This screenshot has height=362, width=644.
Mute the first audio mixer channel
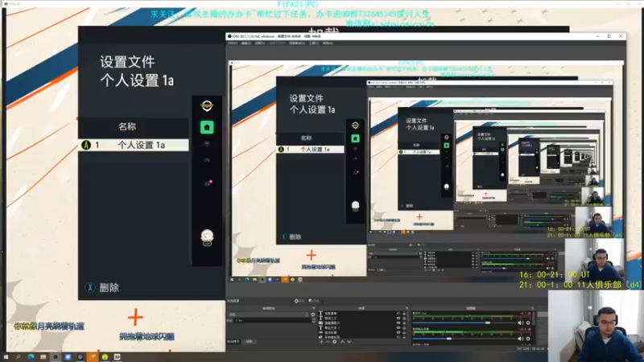[520, 323]
